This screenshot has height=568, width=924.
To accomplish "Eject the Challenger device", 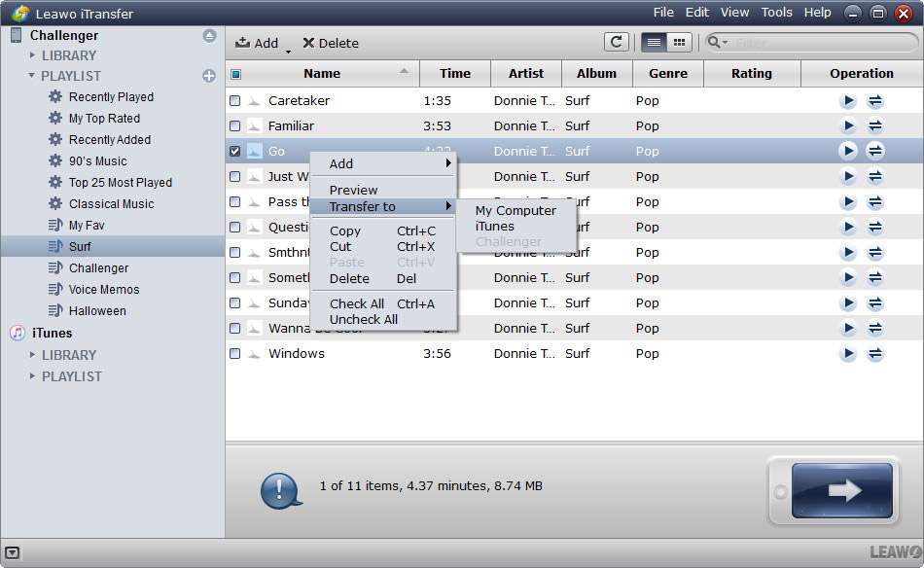I will (x=209, y=36).
